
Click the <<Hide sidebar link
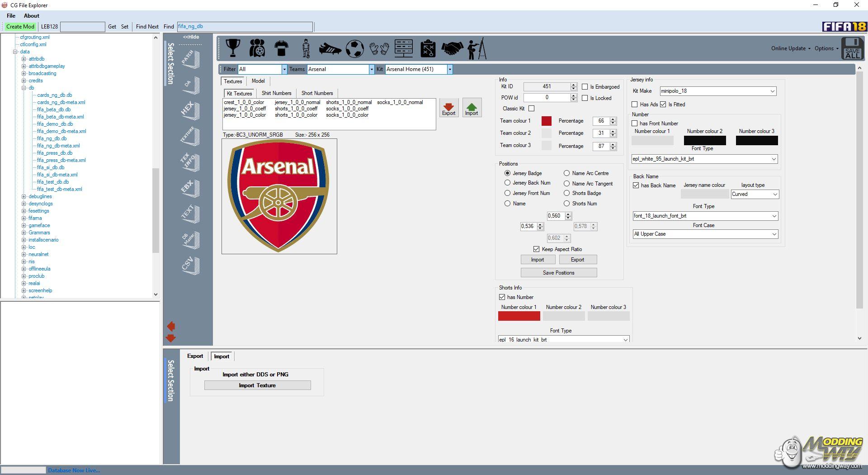click(x=191, y=37)
